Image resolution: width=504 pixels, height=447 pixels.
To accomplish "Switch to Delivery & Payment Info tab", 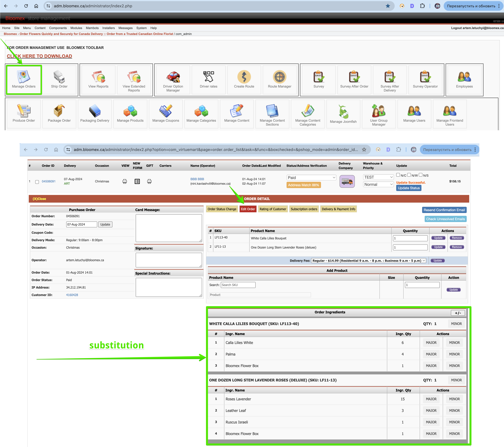I will [x=339, y=209].
